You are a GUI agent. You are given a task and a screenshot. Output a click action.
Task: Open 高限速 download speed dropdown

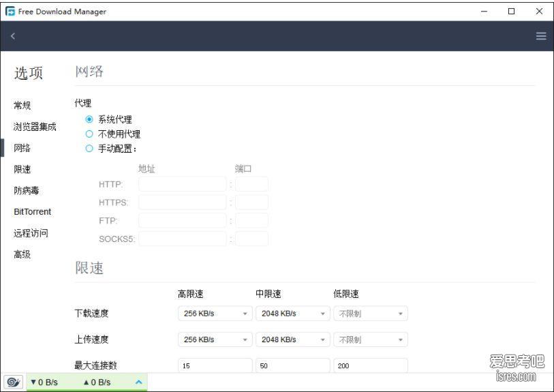click(x=215, y=314)
